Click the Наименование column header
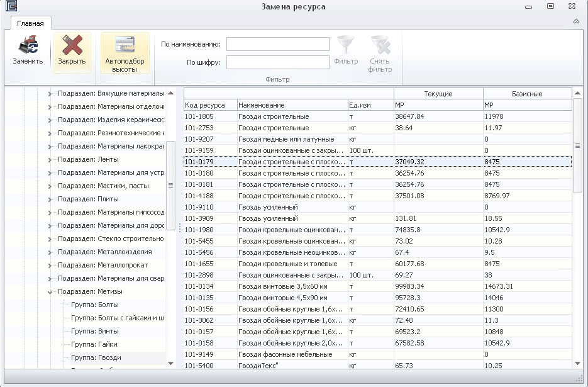This screenshot has width=588, height=387. 292,105
